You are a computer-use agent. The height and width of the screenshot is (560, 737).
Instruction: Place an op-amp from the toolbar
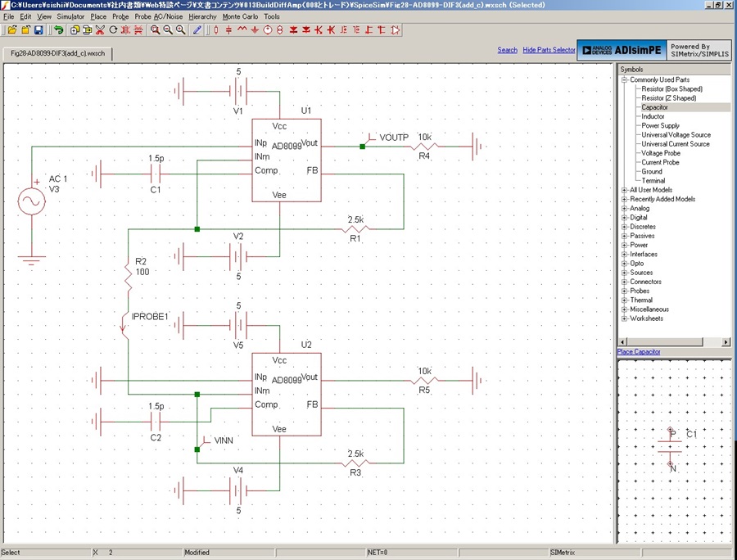coord(395,30)
